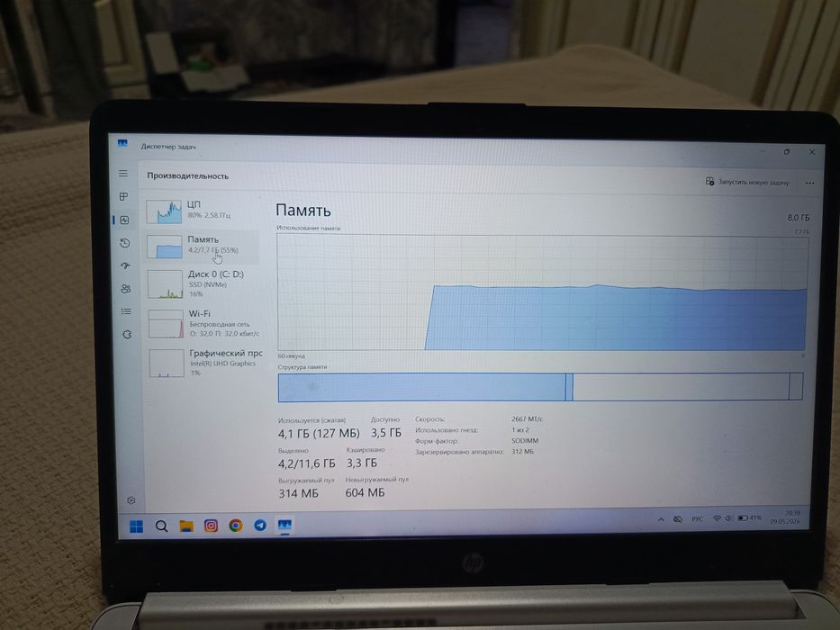Click the 'Запустить новую задачу' button
Image resolution: width=840 pixels, height=630 pixels.
pos(747,182)
